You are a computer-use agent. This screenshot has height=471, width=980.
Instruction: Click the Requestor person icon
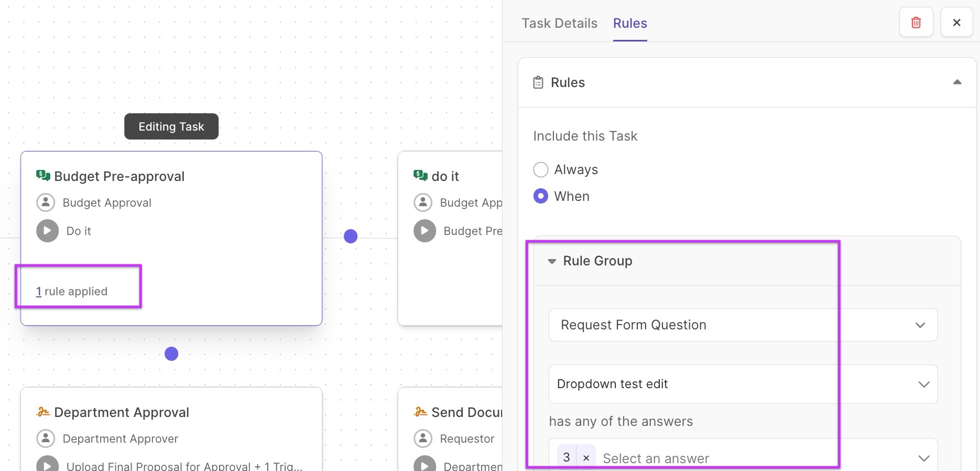point(423,438)
